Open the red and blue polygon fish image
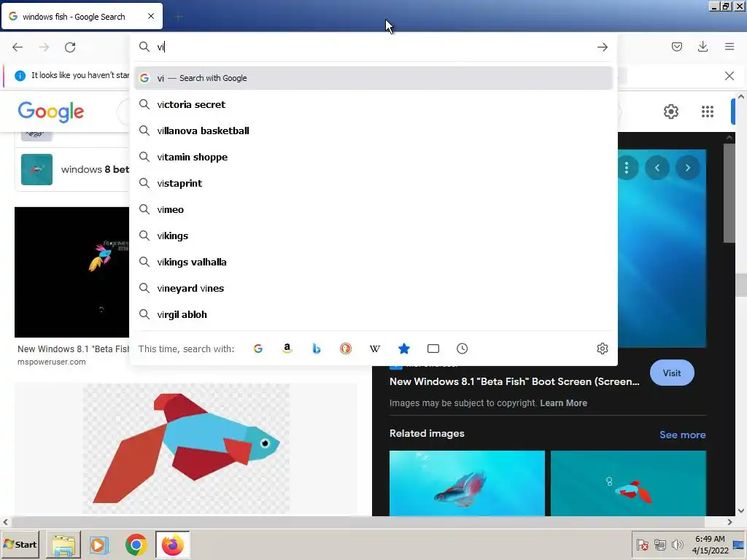The width and height of the screenshot is (747, 560). [x=186, y=448]
